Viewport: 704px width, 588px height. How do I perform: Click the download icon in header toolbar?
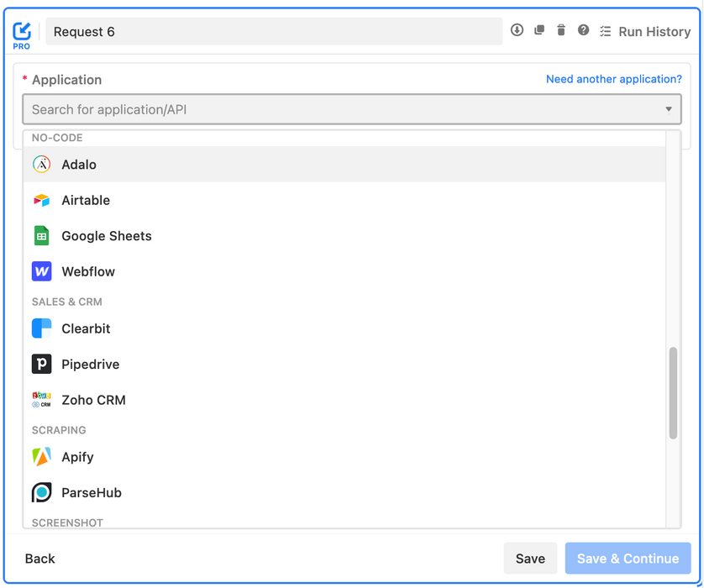(517, 30)
